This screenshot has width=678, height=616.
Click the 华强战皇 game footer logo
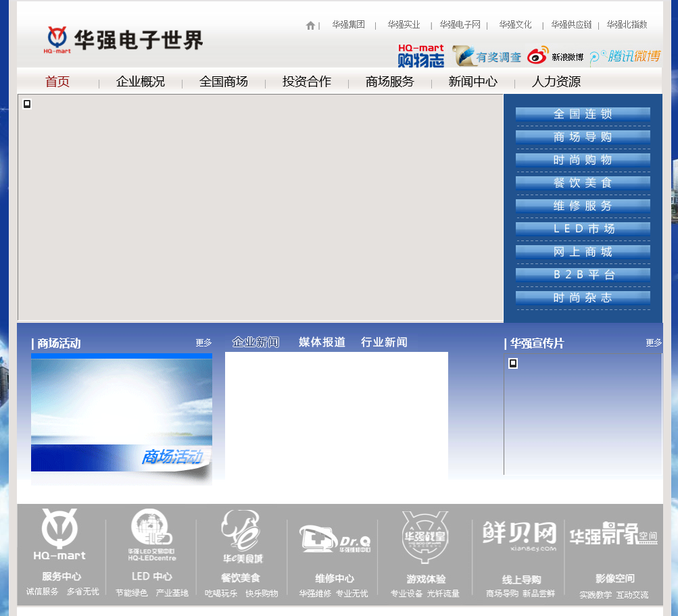(425, 538)
